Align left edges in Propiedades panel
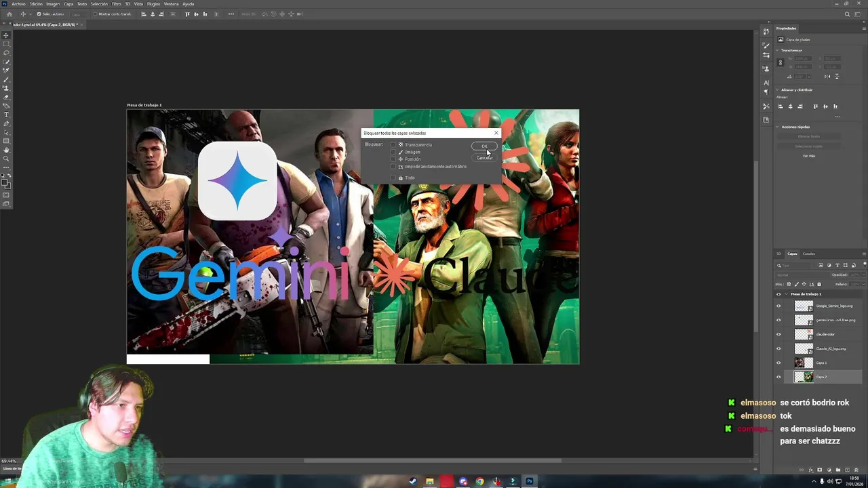The height and width of the screenshot is (488, 868). pos(781,106)
